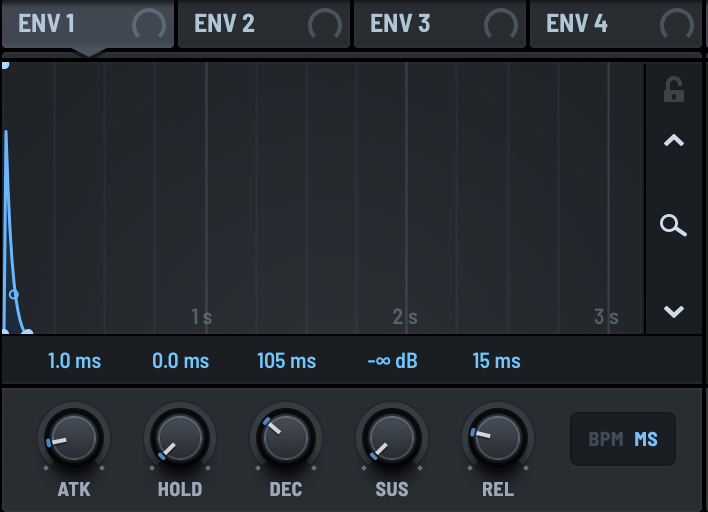This screenshot has width=708, height=512.
Task: Click the ATK knob
Action: 74,438
